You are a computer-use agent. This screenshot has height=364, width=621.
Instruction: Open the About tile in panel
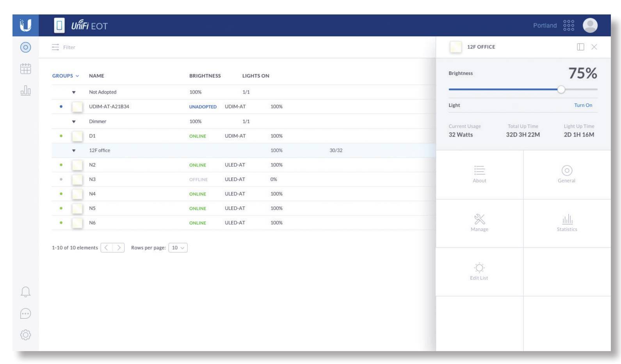pos(479,174)
